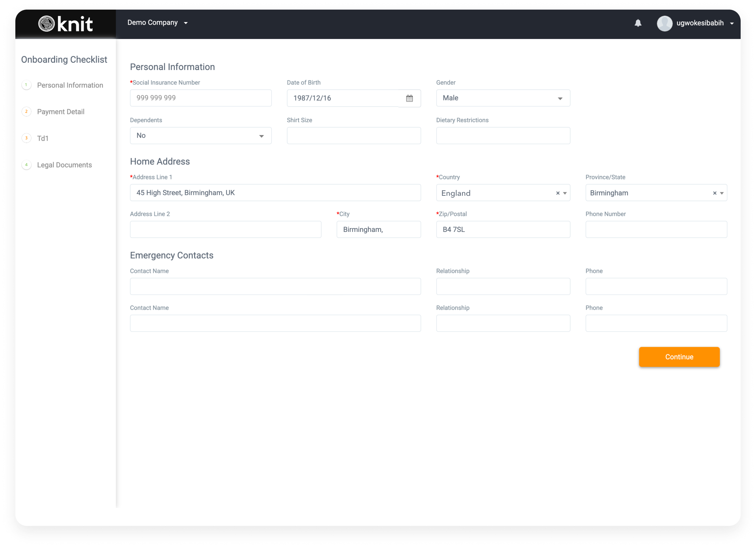Switch to the Td1 step
756x547 pixels.
pyautogui.click(x=43, y=138)
